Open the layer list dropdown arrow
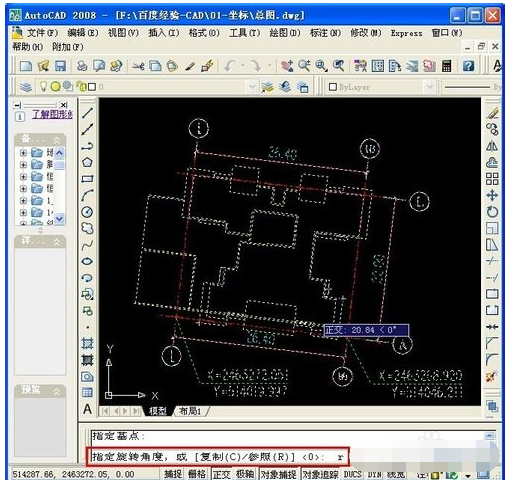513x480 pixels. click(x=252, y=87)
